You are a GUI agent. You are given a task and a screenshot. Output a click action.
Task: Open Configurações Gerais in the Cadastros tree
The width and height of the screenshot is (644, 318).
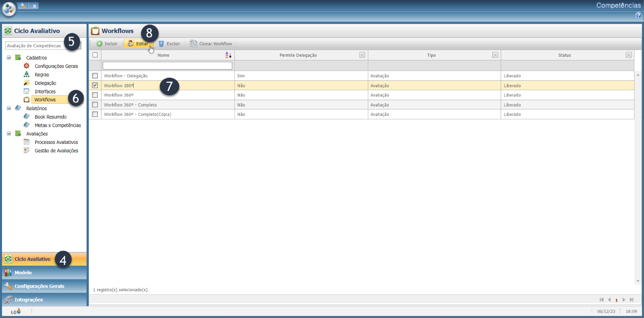tap(56, 66)
